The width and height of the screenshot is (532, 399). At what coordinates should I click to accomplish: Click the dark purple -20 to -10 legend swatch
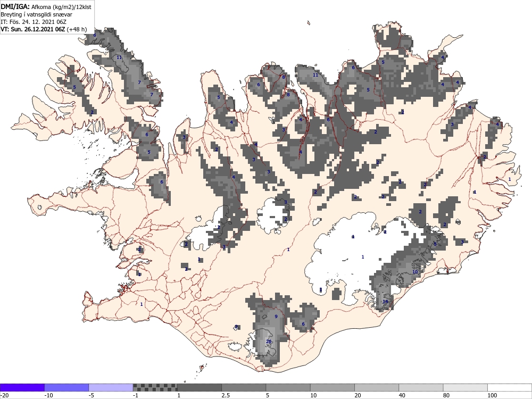click(22, 387)
